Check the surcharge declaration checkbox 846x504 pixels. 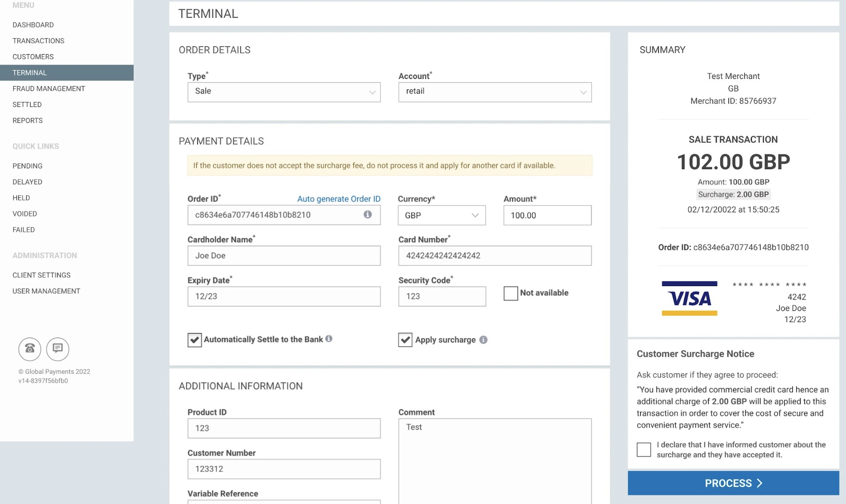tap(644, 449)
